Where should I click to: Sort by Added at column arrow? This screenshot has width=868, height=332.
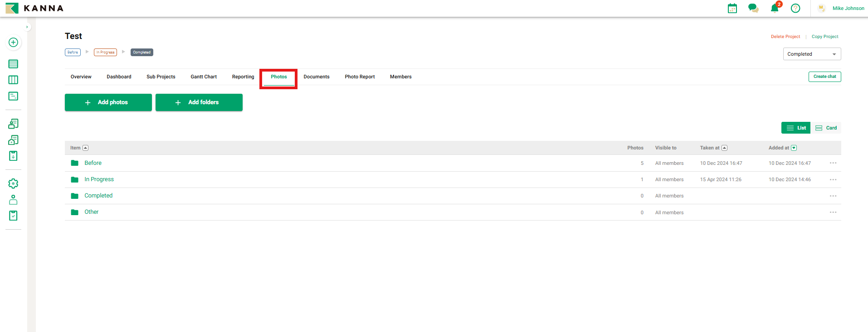coord(794,148)
